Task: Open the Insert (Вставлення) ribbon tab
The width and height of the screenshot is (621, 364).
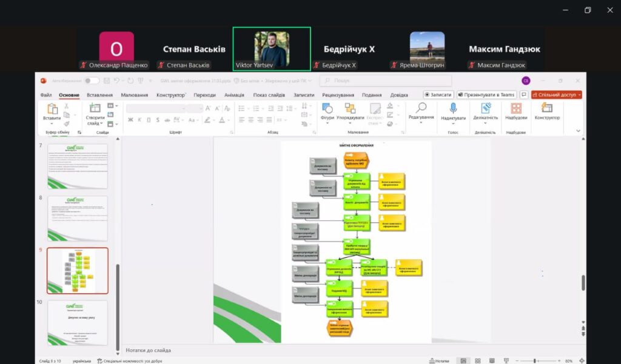Action: (99, 95)
